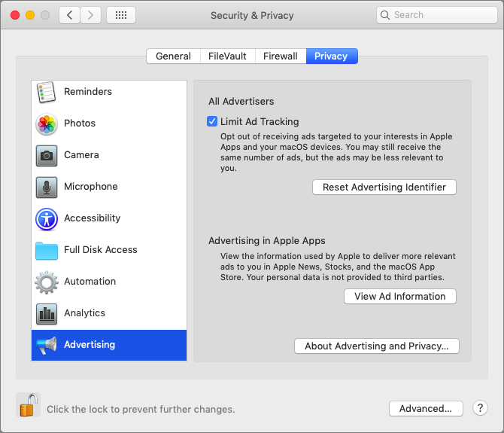Click the Analytics bar chart icon

click(47, 314)
